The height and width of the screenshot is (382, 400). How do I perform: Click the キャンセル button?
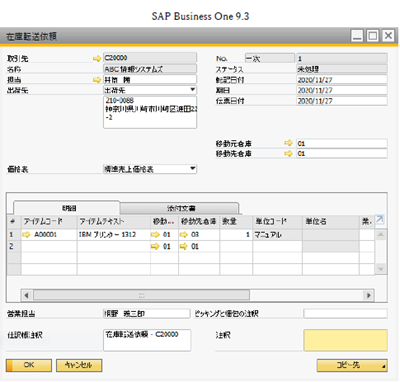pyautogui.click(x=79, y=365)
